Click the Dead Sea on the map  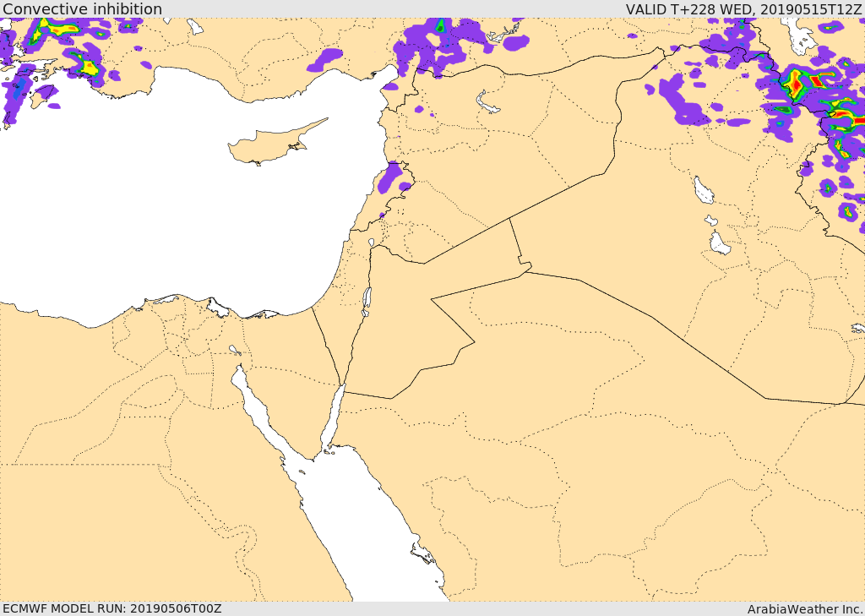pyautogui.click(x=367, y=302)
